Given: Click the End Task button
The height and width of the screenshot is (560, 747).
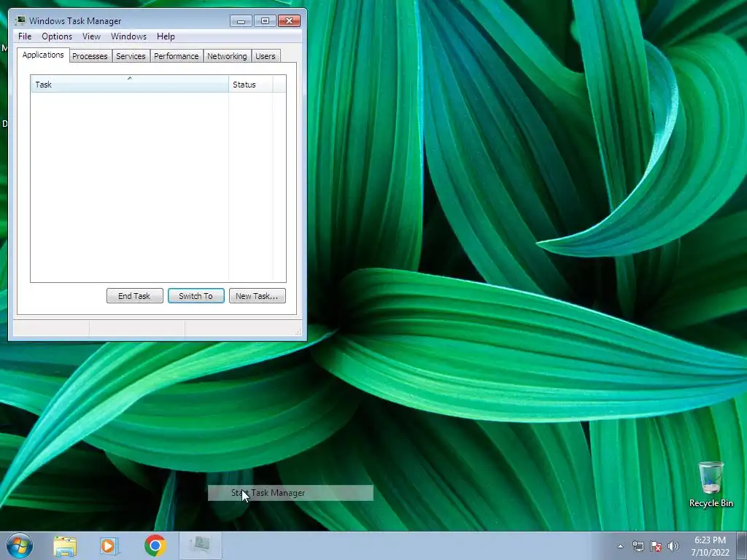Looking at the screenshot, I should (135, 296).
